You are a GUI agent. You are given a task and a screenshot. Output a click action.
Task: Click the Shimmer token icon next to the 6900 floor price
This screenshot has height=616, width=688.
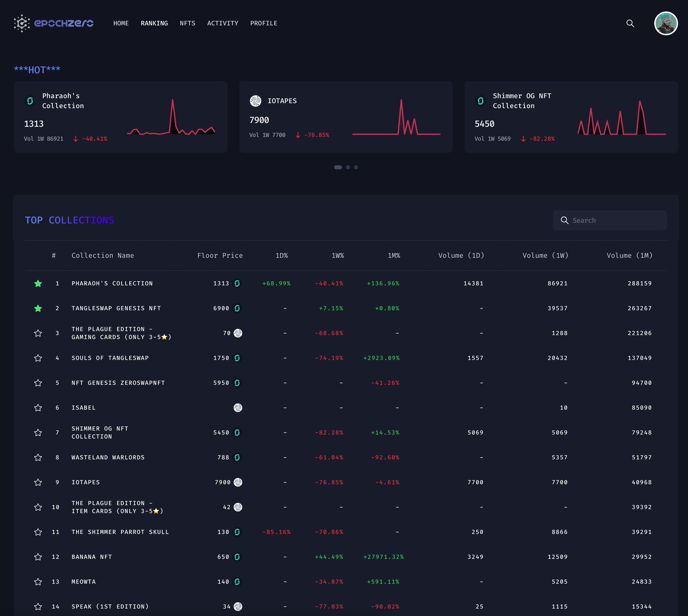pyautogui.click(x=237, y=309)
